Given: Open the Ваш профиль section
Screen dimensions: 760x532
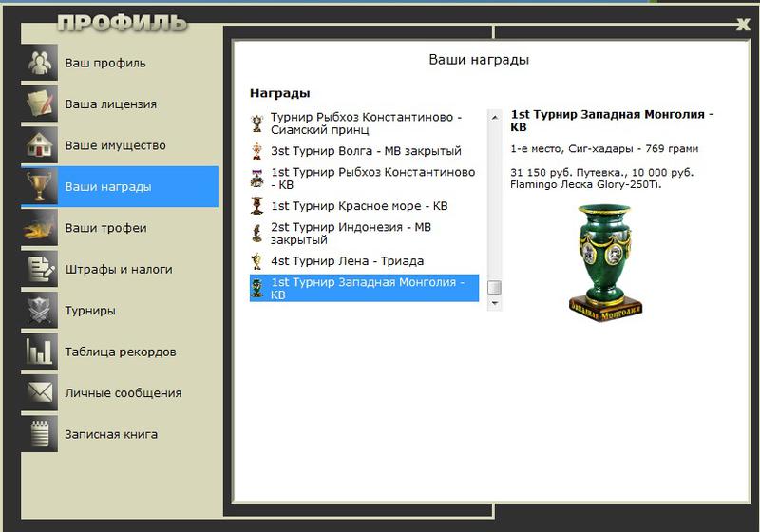Looking at the screenshot, I should point(120,63).
